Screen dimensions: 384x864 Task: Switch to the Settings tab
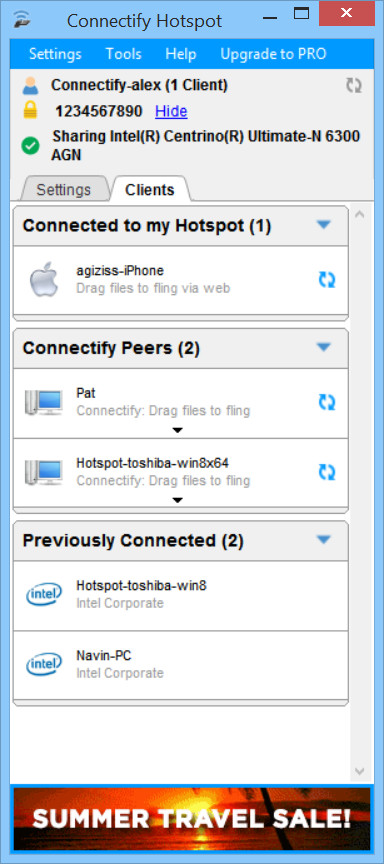pos(63,190)
